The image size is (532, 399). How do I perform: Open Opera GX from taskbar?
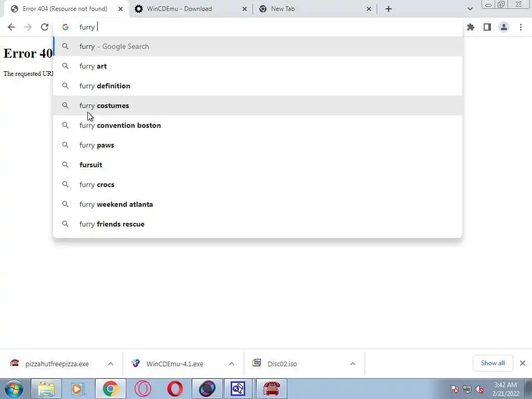pos(142,389)
